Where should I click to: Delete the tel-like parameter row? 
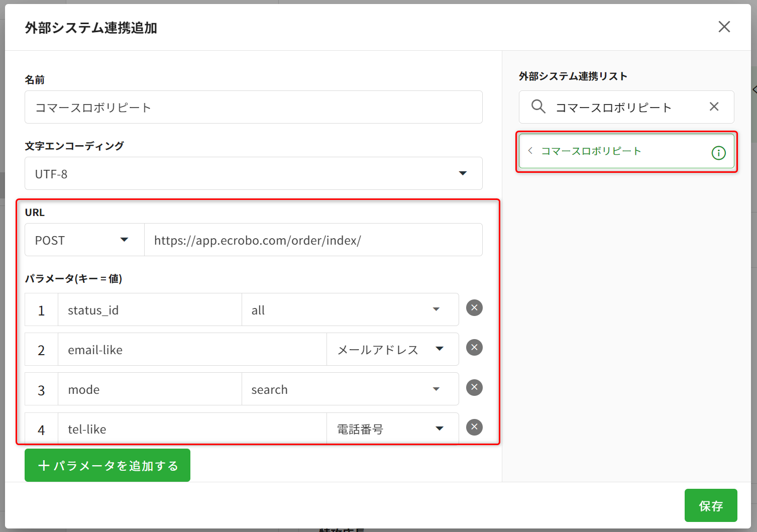(x=474, y=427)
